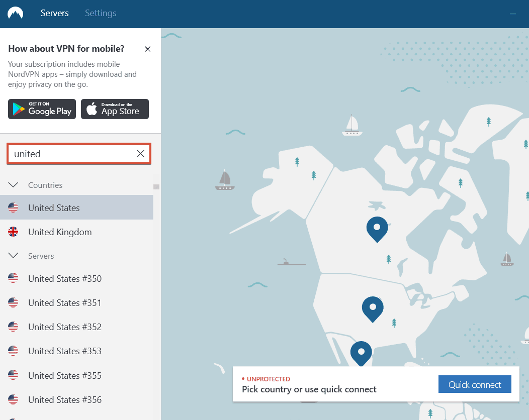Connect to United States #355
Viewport: 529px width, 420px height.
[76, 375]
